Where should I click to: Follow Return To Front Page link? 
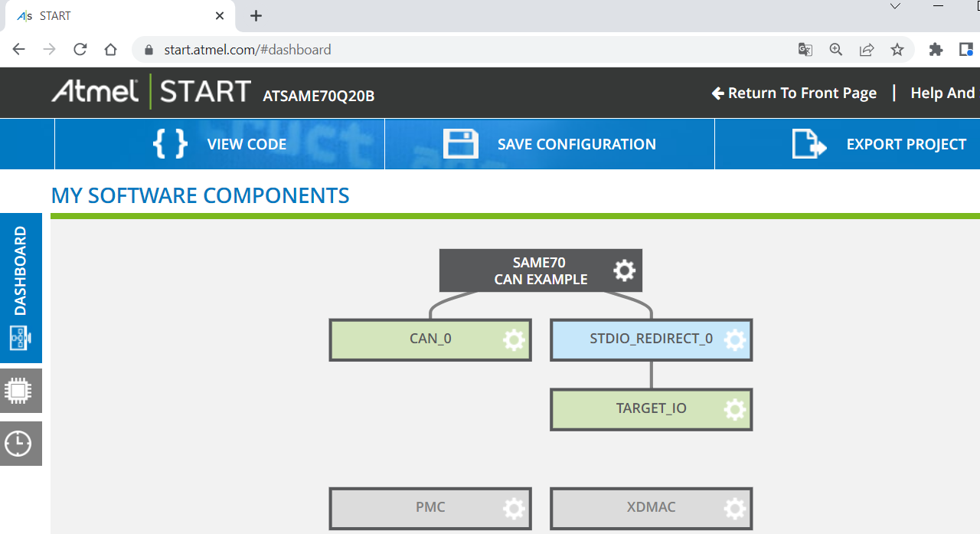794,93
